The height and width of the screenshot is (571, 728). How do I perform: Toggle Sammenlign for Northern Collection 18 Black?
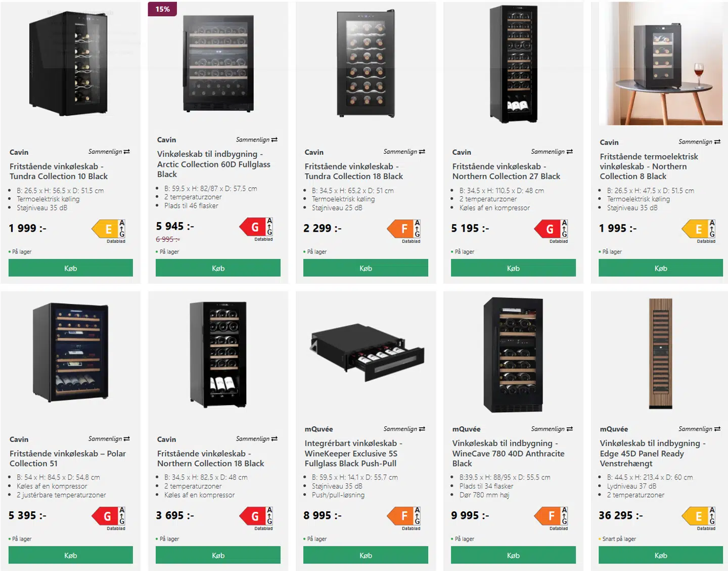[x=256, y=439]
